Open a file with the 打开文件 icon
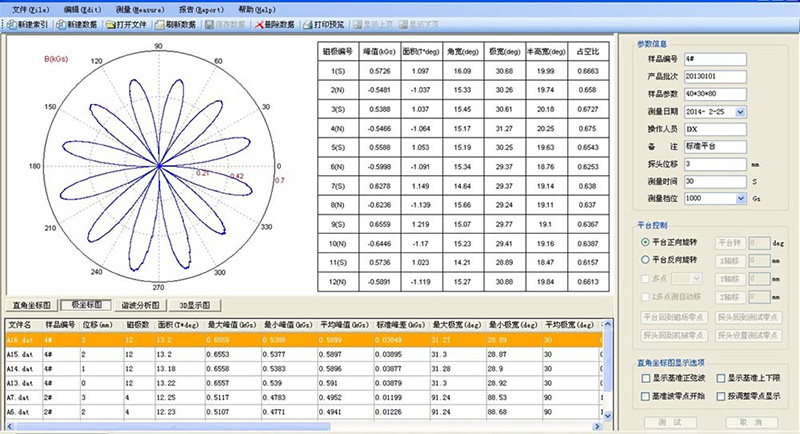 (x=110, y=24)
